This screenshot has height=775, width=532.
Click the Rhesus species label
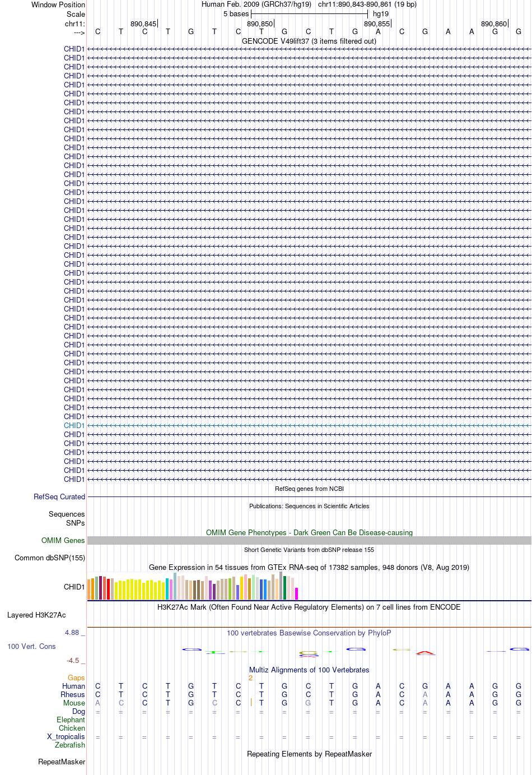coord(73,694)
